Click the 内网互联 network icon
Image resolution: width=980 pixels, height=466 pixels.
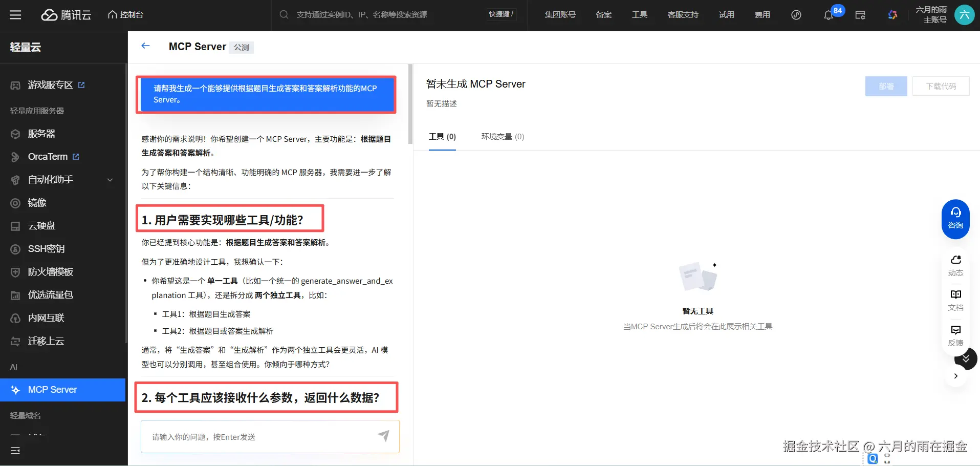coord(15,318)
